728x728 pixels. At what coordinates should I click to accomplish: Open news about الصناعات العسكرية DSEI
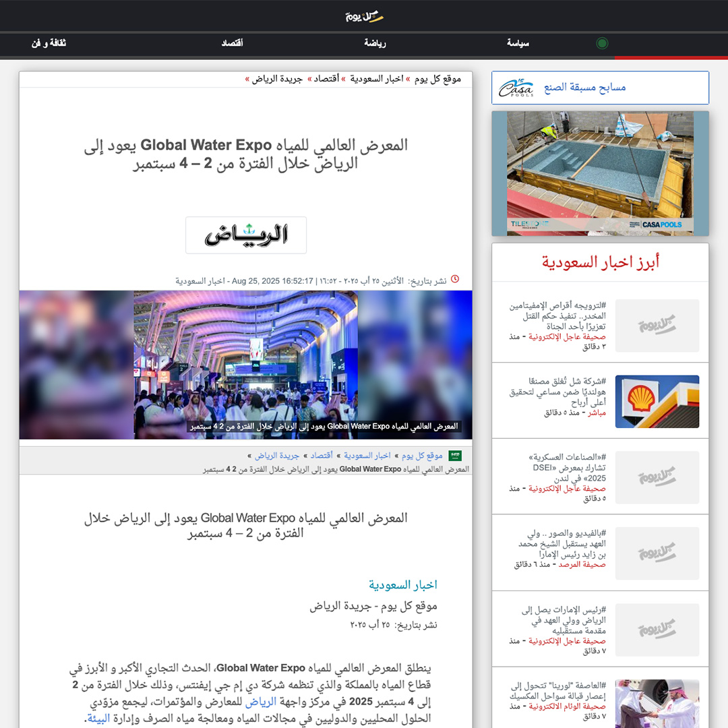568,468
